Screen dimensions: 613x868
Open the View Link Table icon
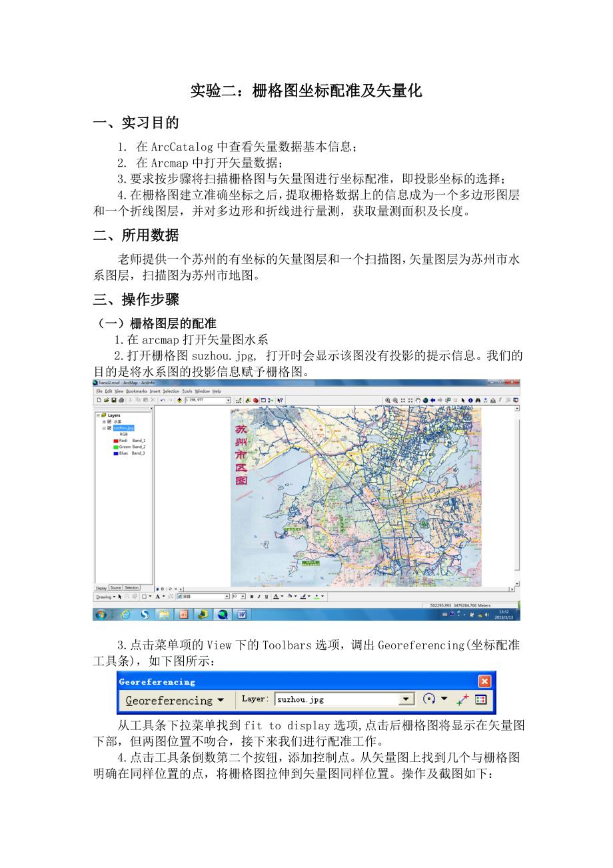coord(481,699)
